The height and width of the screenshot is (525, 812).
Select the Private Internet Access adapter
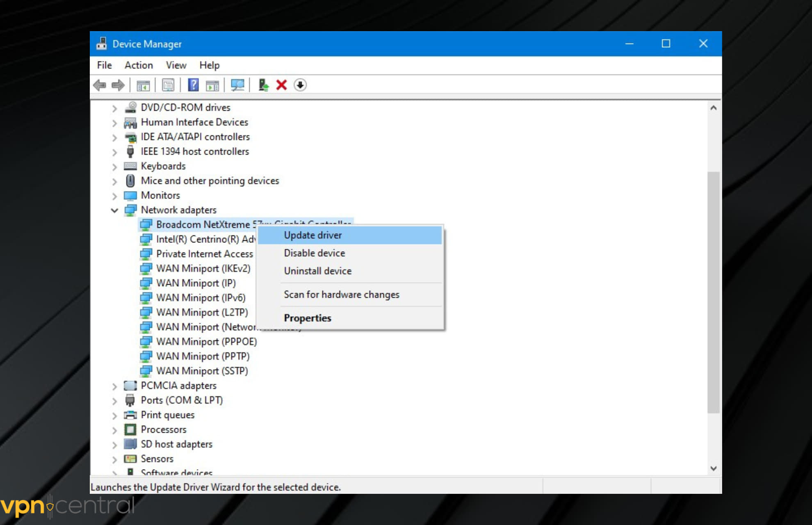204,254
